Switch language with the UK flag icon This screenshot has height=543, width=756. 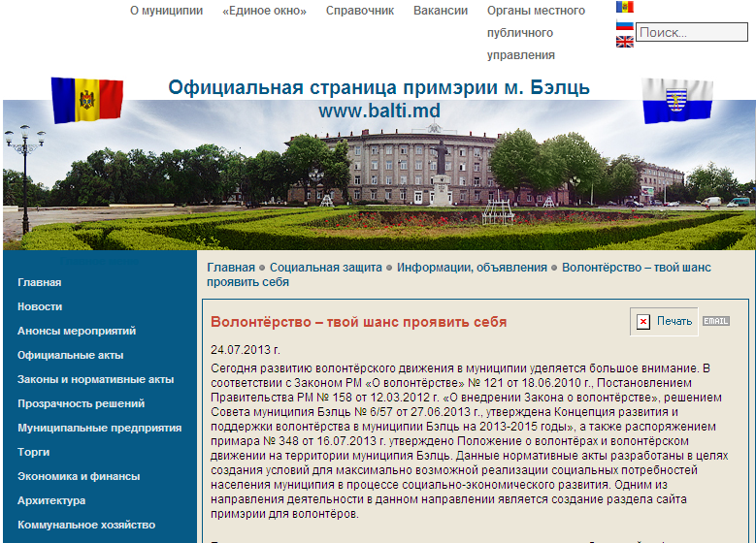[624, 41]
